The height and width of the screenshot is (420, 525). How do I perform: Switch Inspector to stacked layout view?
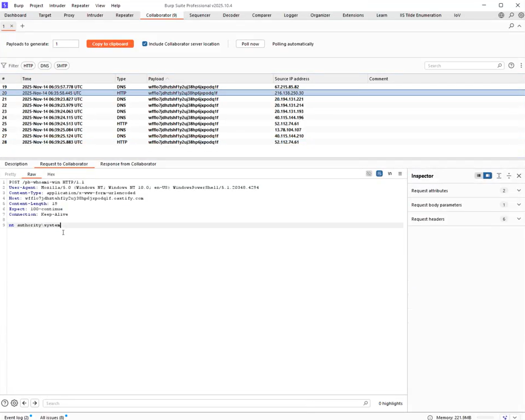pos(479,176)
